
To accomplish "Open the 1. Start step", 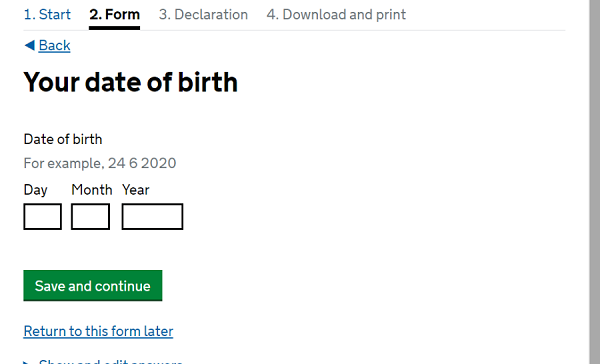I will (x=47, y=15).
